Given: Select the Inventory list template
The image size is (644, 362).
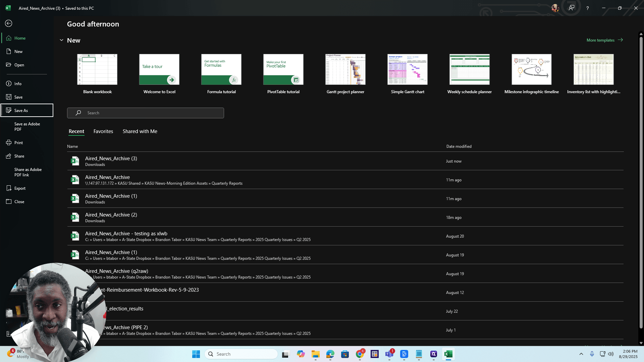Looking at the screenshot, I should 594,74.
